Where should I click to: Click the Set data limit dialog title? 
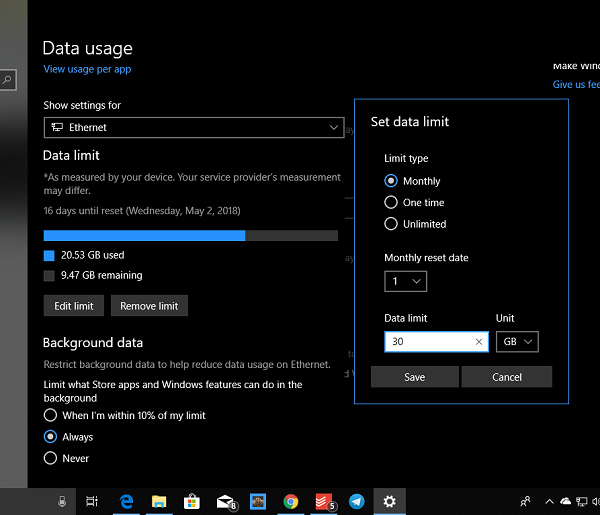(410, 122)
